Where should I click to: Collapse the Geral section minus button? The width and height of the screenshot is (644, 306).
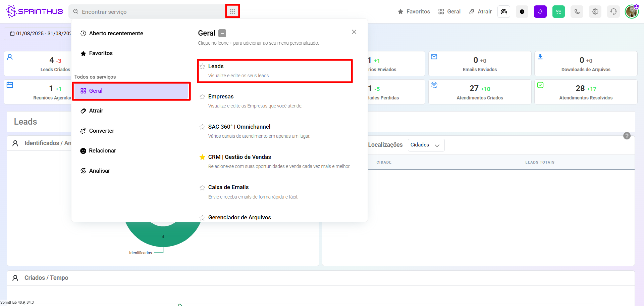pyautogui.click(x=222, y=33)
